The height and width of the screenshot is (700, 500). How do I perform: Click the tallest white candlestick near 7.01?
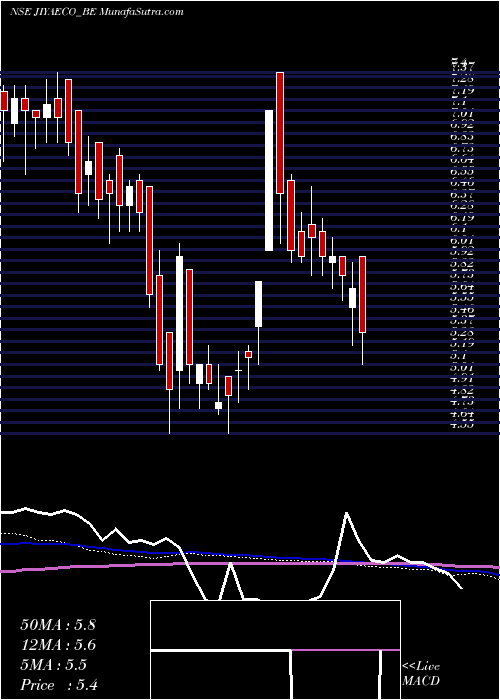pos(269,180)
